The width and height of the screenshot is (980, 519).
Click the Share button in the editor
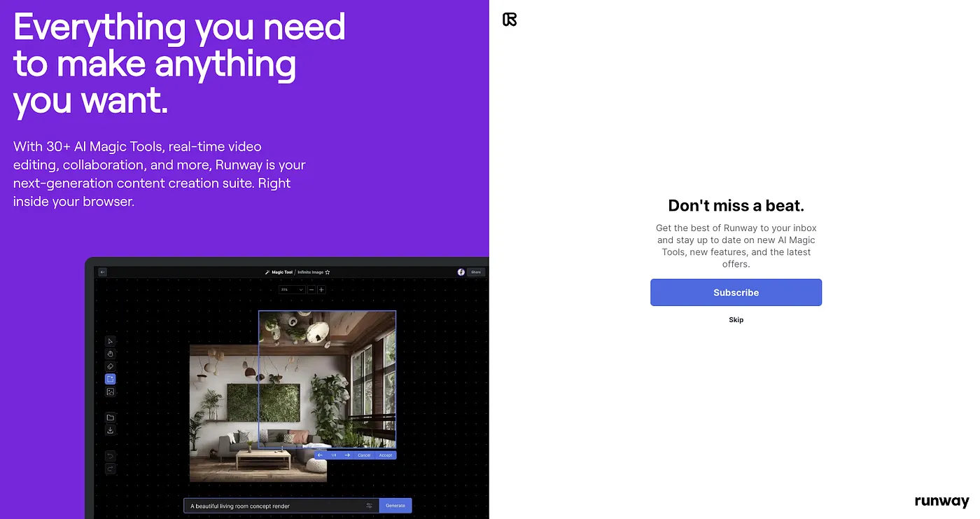pos(476,272)
